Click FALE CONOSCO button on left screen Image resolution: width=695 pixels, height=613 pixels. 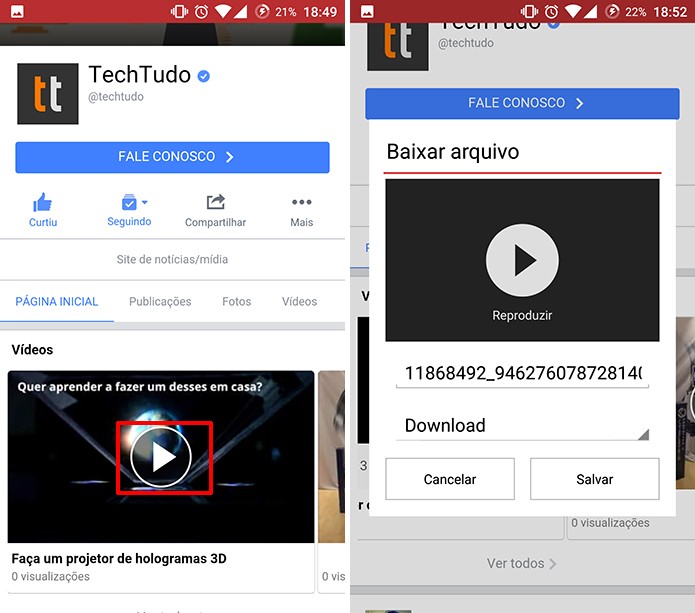(172, 157)
